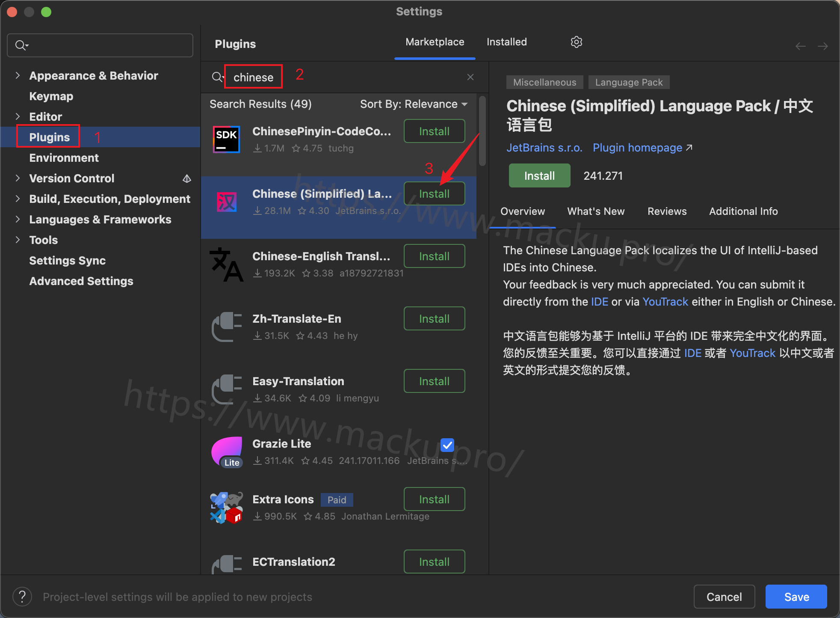
Task: Expand the Version Control section
Action: pos(18,178)
